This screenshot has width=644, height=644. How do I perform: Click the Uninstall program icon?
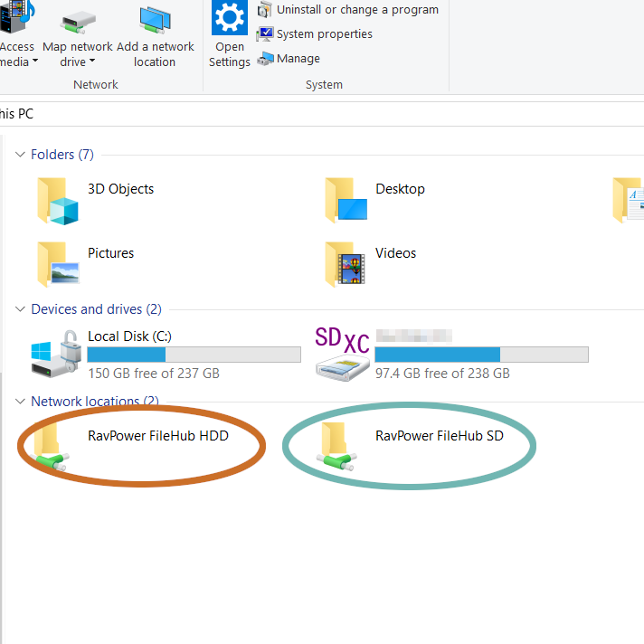[x=265, y=10]
